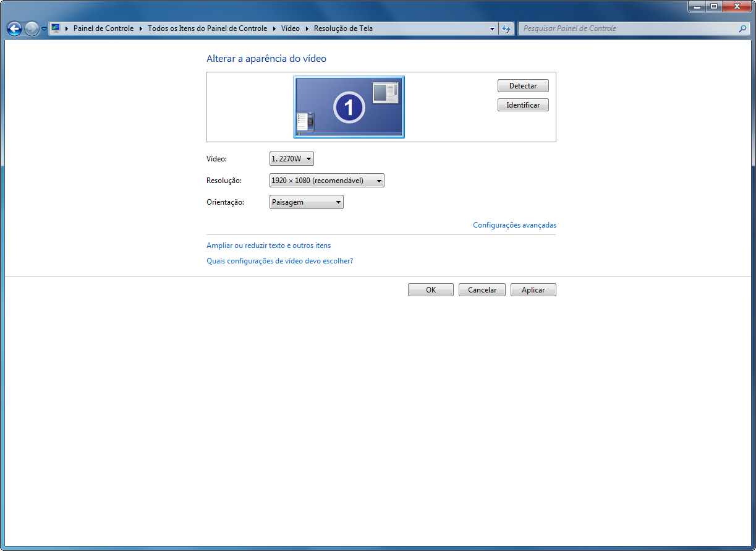Open Configurações avançadas link
This screenshot has height=551, width=756.
point(514,225)
